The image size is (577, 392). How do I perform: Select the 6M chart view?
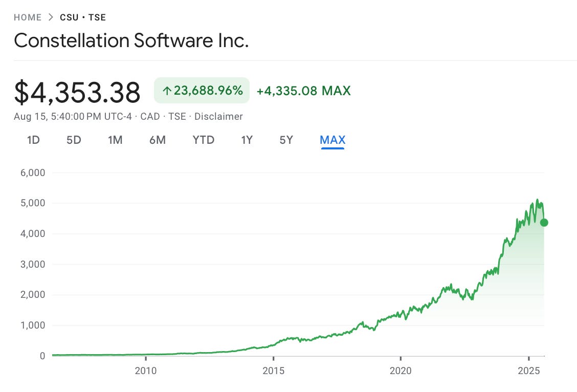pyautogui.click(x=158, y=139)
